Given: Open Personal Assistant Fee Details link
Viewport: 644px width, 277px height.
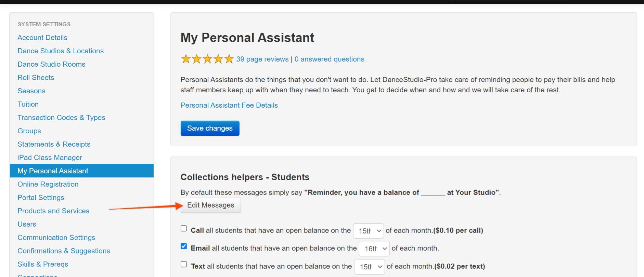Looking at the screenshot, I should pyautogui.click(x=229, y=105).
